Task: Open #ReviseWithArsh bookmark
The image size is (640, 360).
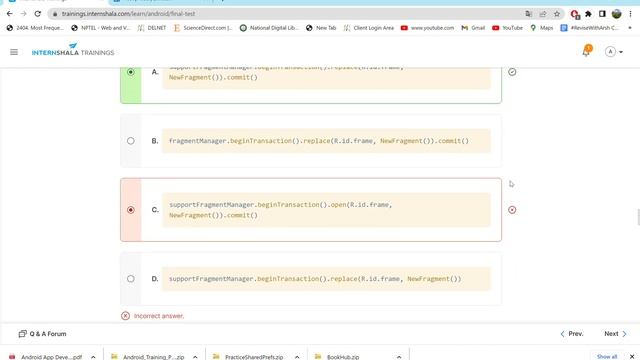Action: click(590, 28)
